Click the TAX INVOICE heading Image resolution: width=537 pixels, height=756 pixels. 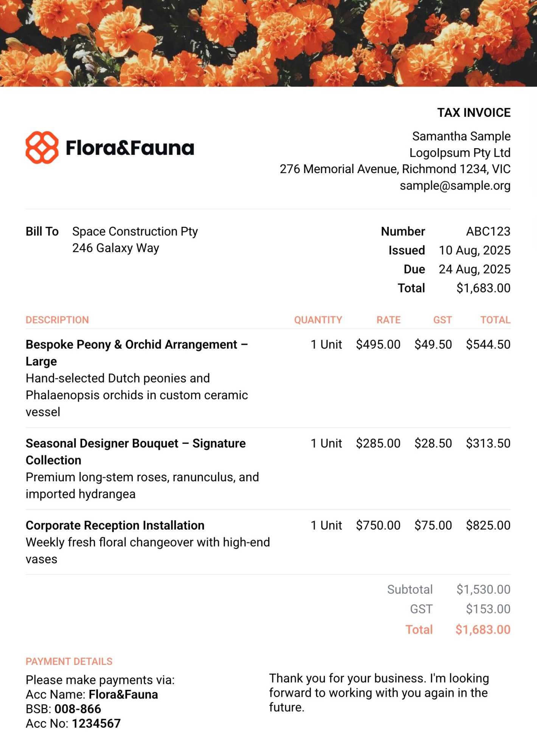[x=474, y=113]
